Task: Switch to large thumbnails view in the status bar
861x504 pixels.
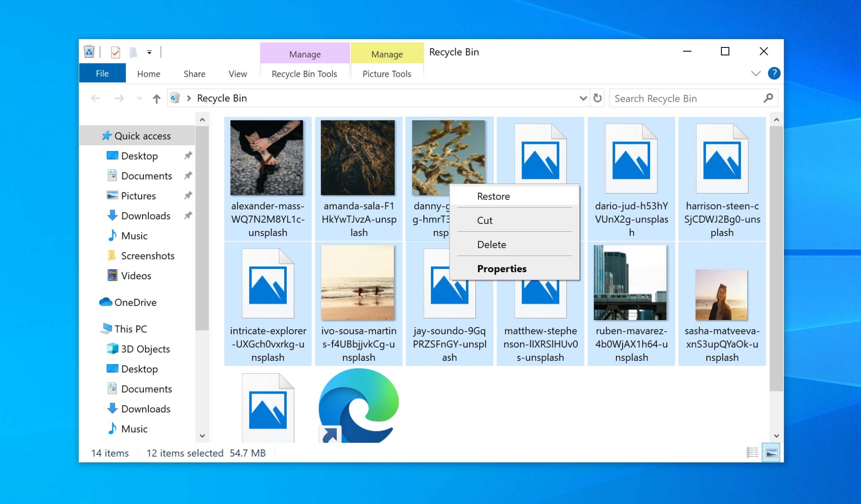Action: [x=771, y=452]
